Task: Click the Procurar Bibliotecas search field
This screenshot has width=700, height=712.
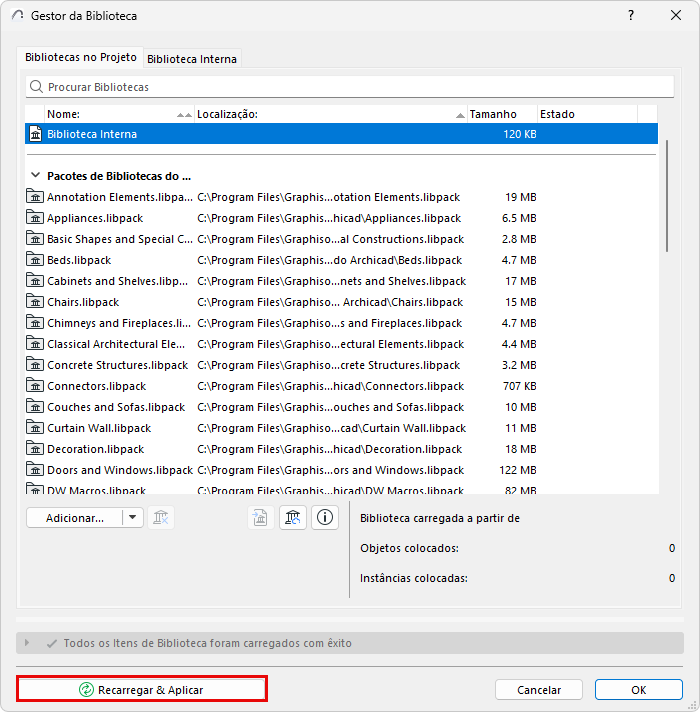Action: [x=350, y=87]
